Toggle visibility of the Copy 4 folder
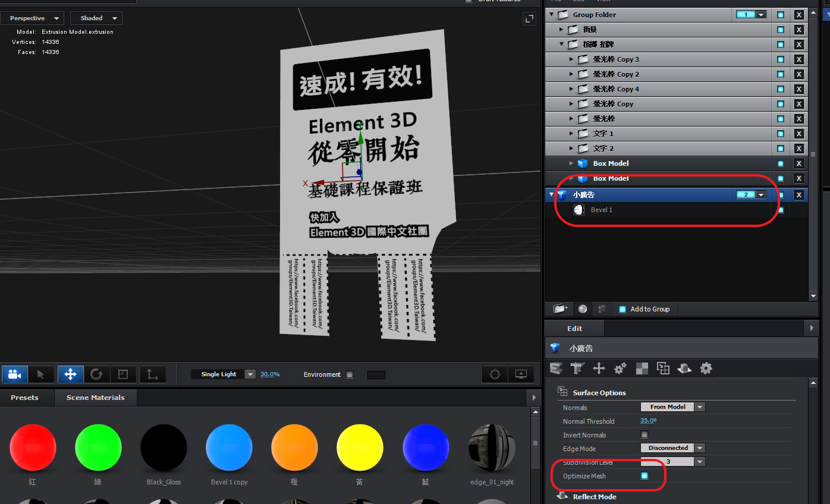The height and width of the screenshot is (504, 830). tap(781, 89)
